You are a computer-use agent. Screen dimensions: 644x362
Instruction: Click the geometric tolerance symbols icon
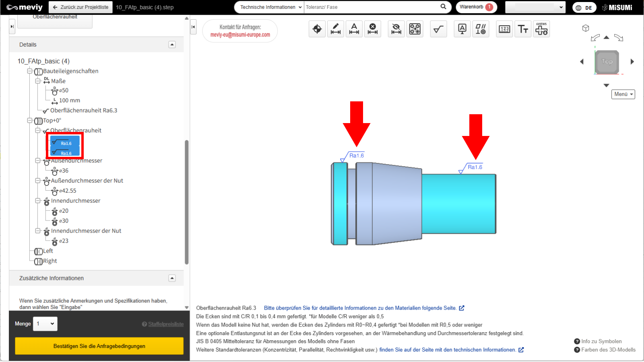click(x=481, y=29)
